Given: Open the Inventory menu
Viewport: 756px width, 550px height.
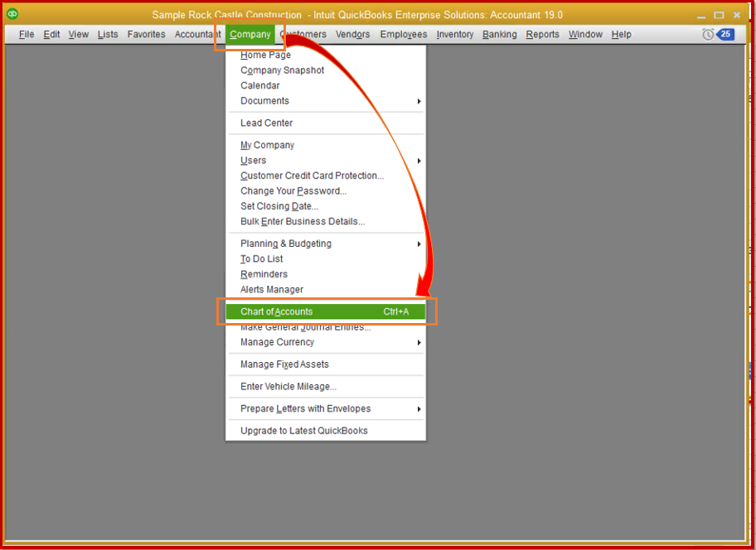Looking at the screenshot, I should (x=454, y=34).
